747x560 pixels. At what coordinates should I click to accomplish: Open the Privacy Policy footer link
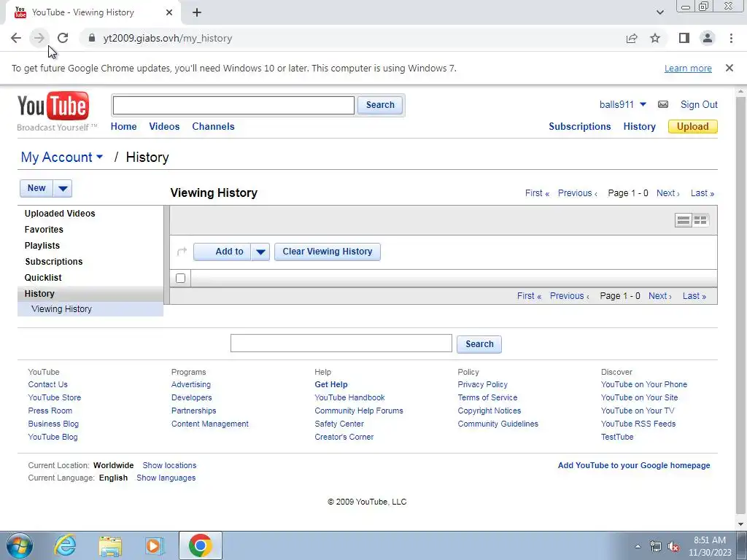coord(482,384)
